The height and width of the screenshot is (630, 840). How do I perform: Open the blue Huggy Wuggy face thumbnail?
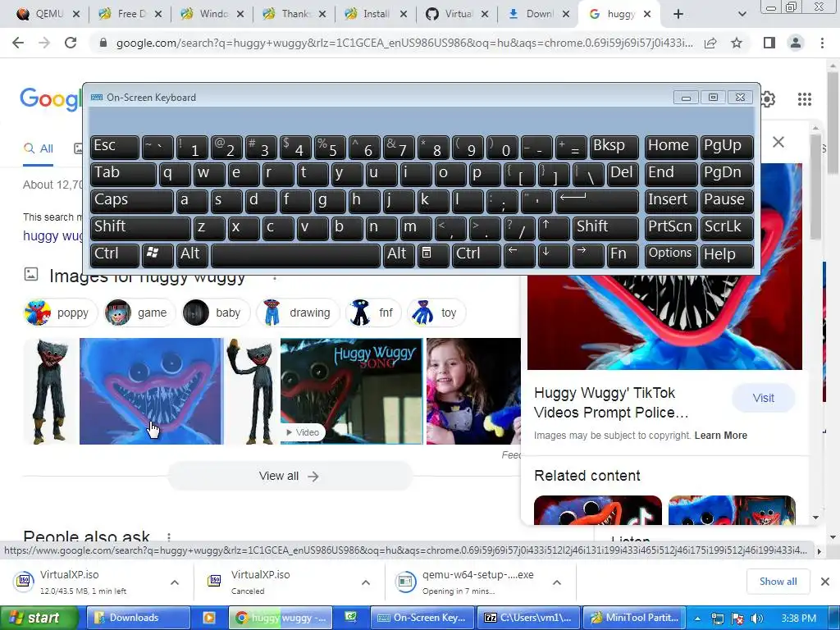click(151, 391)
